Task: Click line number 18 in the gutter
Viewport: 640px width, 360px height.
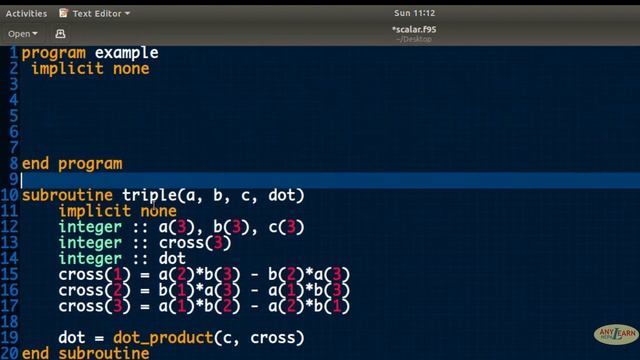Action: point(10,322)
